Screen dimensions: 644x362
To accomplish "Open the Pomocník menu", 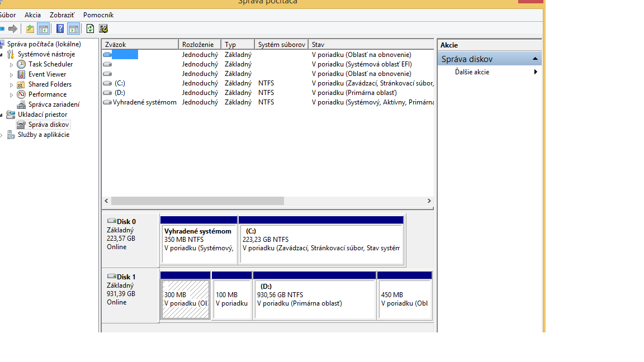I will click(98, 15).
